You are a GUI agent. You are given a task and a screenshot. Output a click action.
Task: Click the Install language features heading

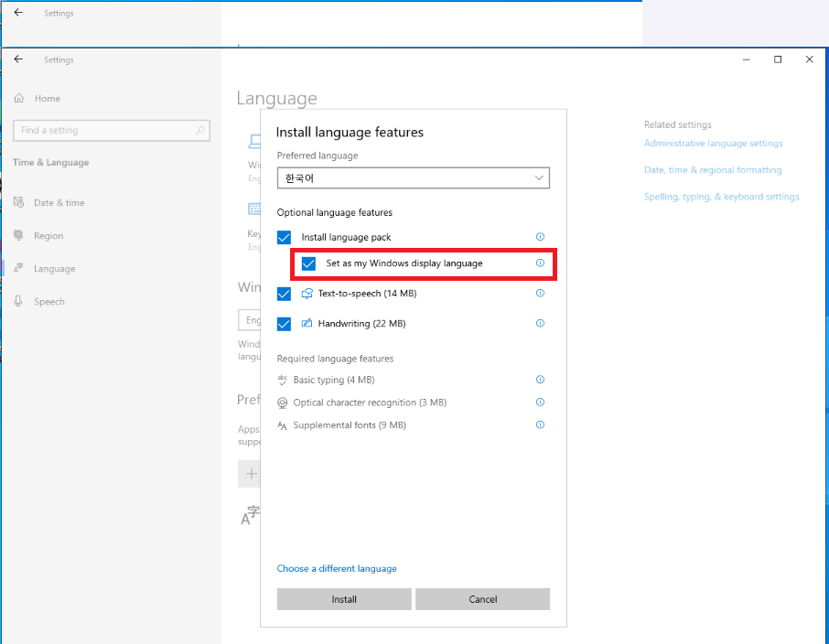coord(350,132)
